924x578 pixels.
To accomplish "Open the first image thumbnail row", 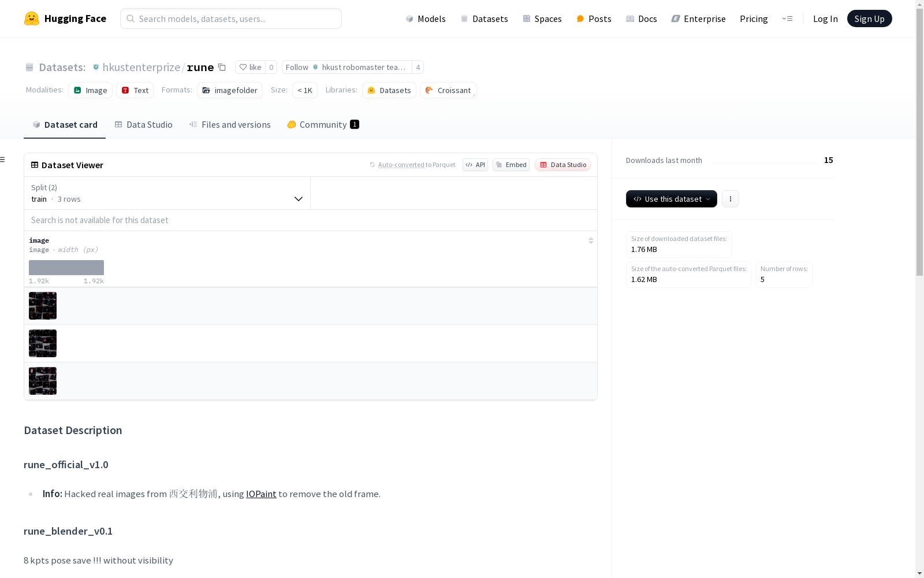I will point(43,306).
